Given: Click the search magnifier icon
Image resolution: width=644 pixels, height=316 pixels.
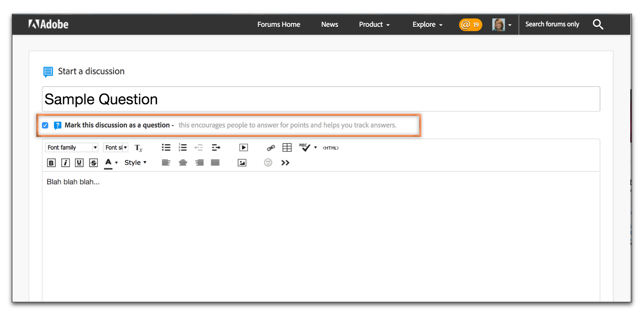Looking at the screenshot, I should pos(598,24).
